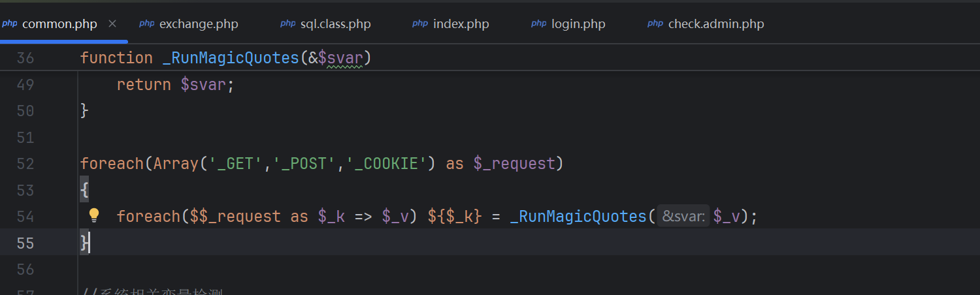Switch to the index.php tab
980x295 pixels.
[x=461, y=24]
